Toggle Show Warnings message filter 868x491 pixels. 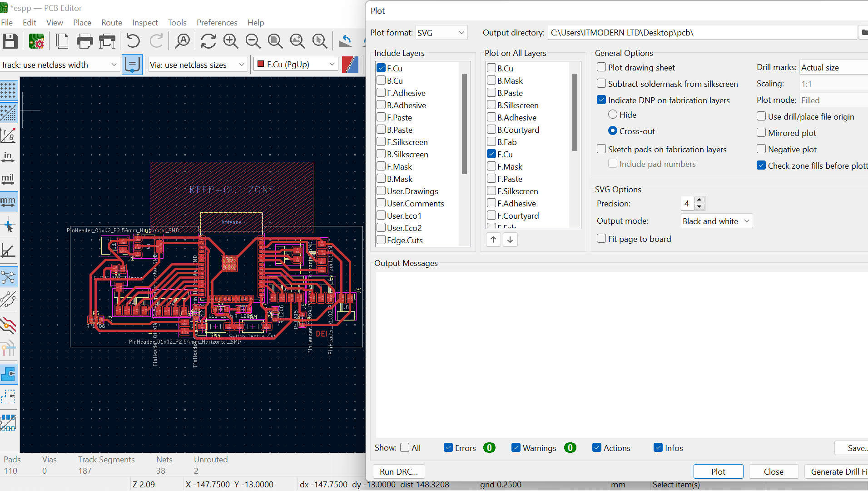click(x=516, y=448)
